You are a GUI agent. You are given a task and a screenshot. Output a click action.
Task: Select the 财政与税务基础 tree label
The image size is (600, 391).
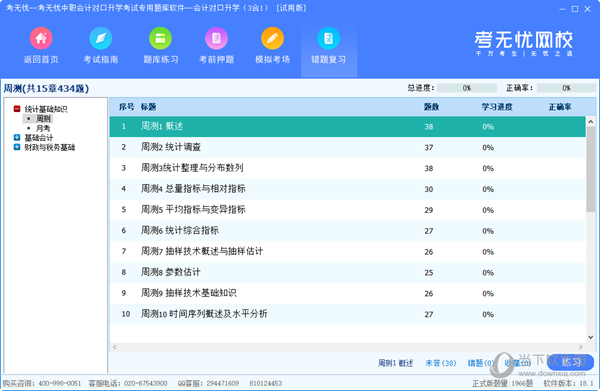[50, 147]
